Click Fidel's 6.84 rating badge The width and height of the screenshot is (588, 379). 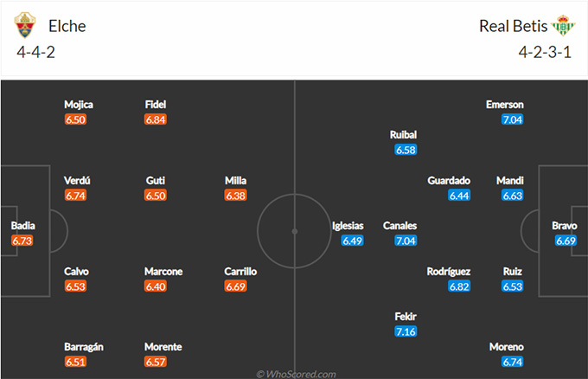pos(156,119)
